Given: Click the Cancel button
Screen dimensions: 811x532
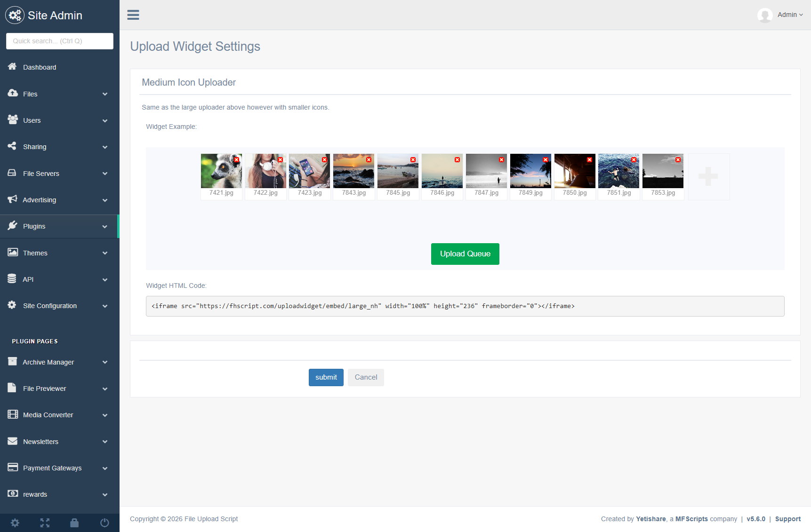Looking at the screenshot, I should coord(366,377).
